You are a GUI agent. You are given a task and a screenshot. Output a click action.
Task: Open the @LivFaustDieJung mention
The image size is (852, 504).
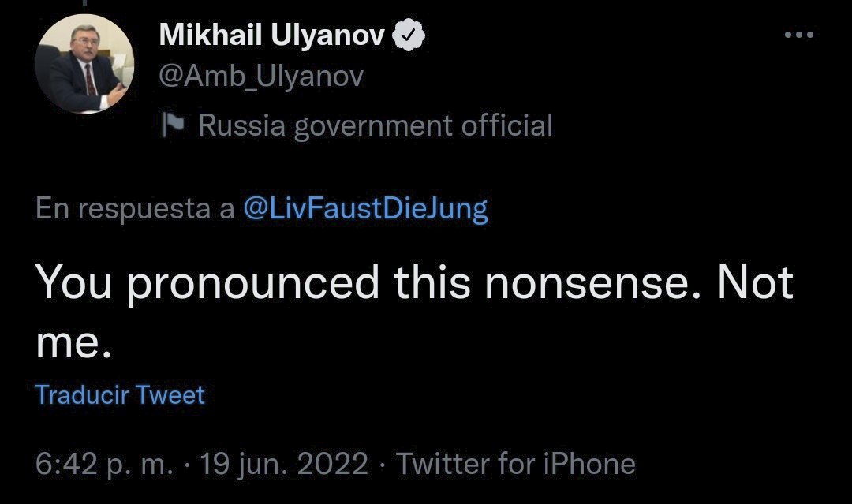click(366, 208)
